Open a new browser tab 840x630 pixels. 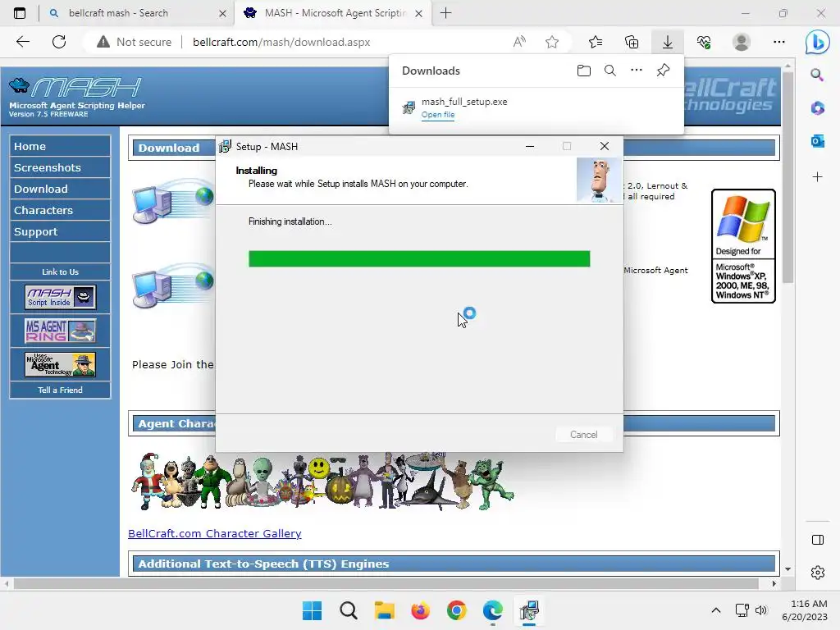pyautogui.click(x=445, y=13)
